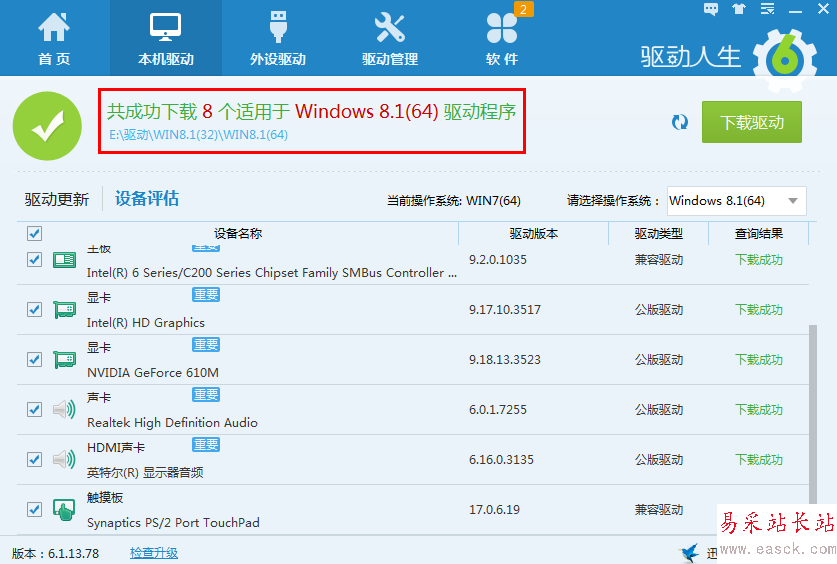Click NVIDIA GeForce 610M device name
The width and height of the screenshot is (837, 564).
pos(153,372)
